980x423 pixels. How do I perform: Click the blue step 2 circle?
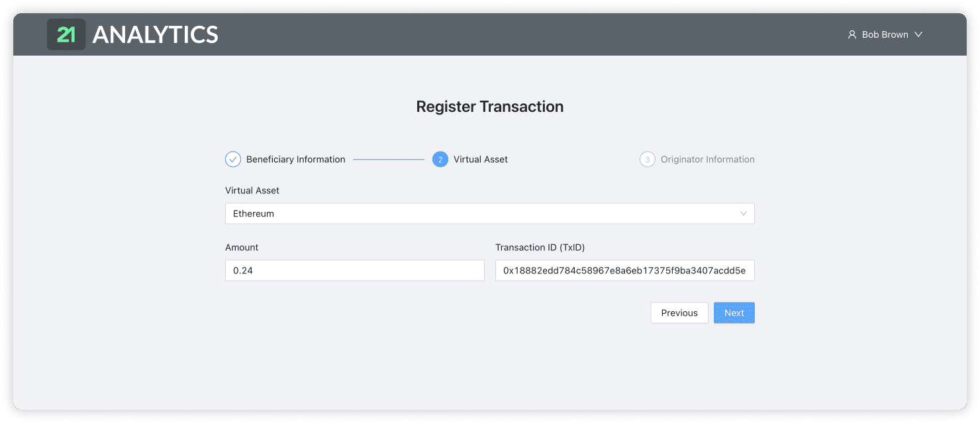440,160
